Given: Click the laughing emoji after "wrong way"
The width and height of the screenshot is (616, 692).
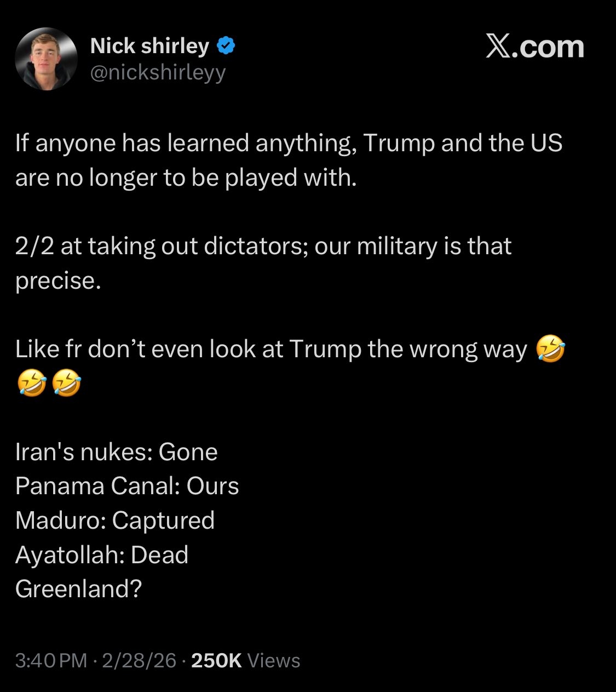Looking at the screenshot, I should 550,350.
